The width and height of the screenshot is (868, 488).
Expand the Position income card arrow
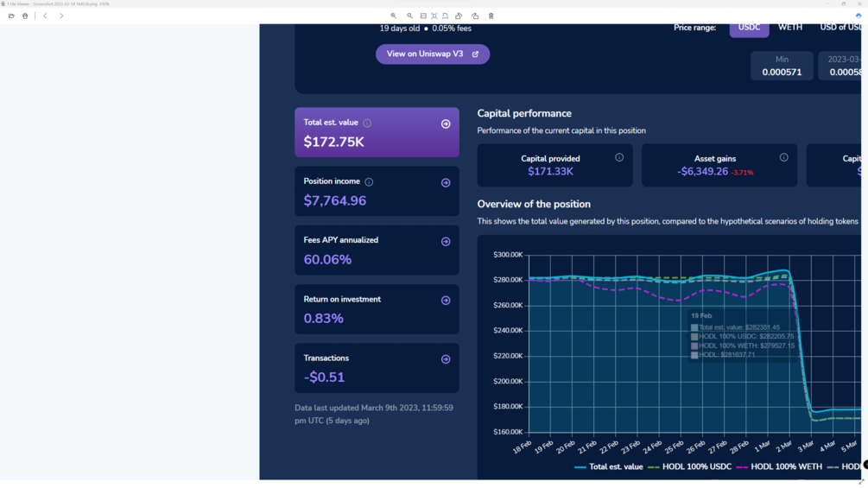tap(446, 183)
